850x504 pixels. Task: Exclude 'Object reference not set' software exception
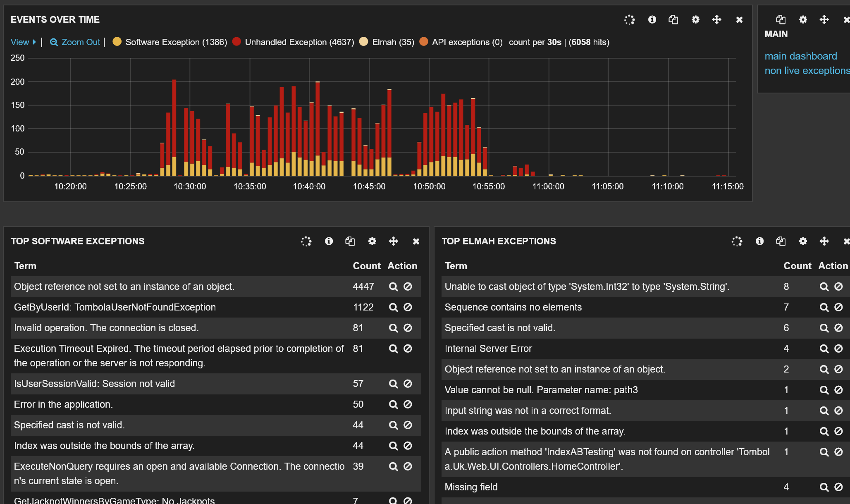(x=408, y=287)
